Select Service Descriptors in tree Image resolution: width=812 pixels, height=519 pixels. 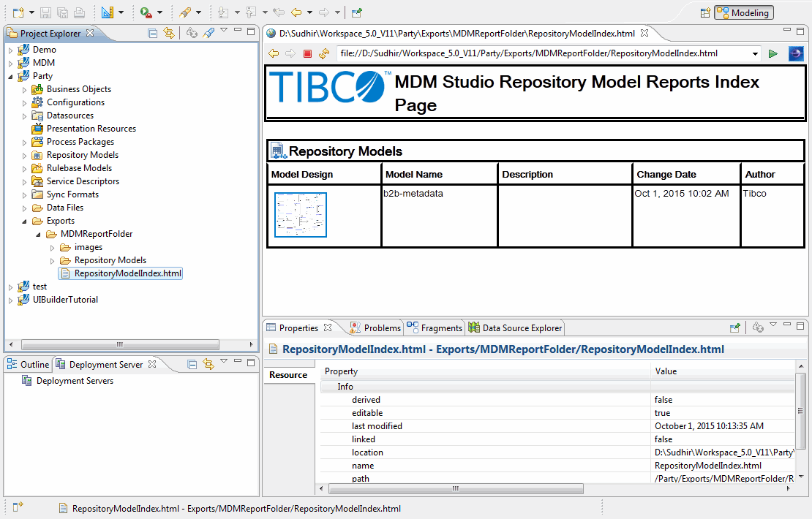[x=83, y=181]
